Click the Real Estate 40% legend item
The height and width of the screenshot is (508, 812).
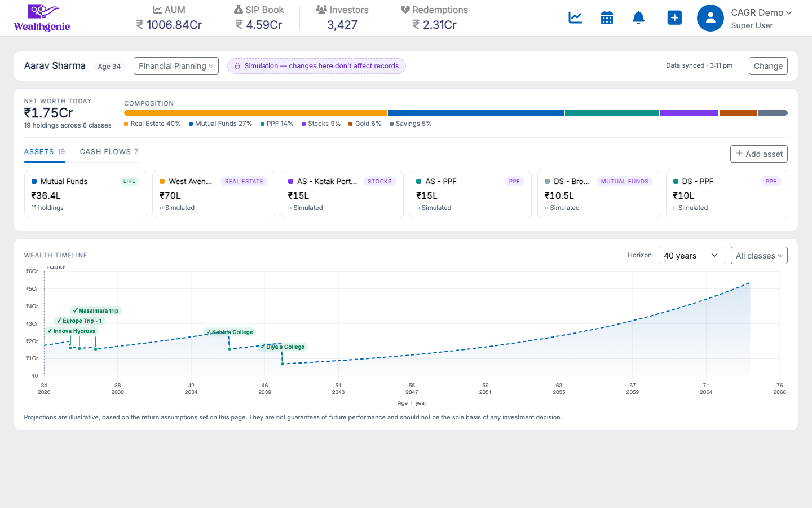152,124
